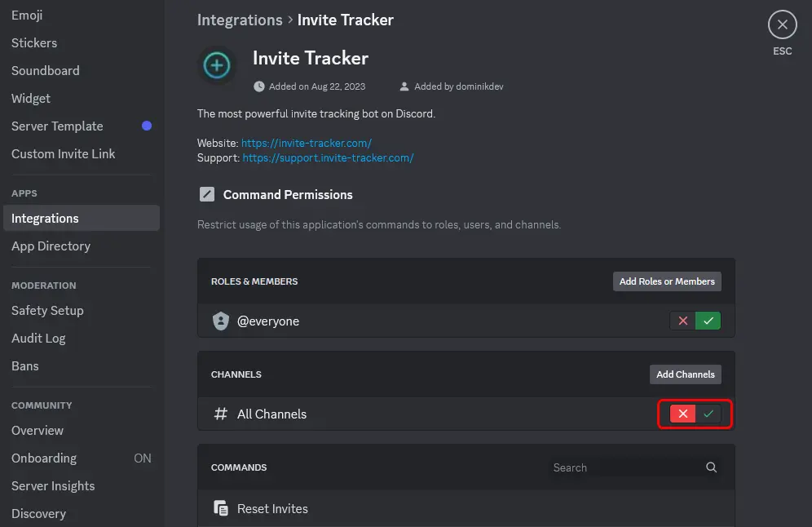This screenshot has height=527, width=812.
Task: Click the Add Channels button
Action: click(685, 374)
